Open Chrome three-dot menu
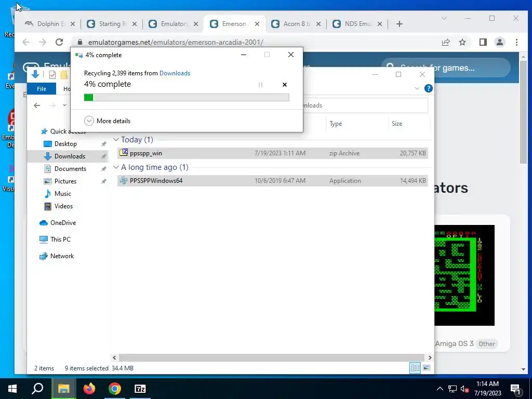532x399 pixels. (516, 42)
